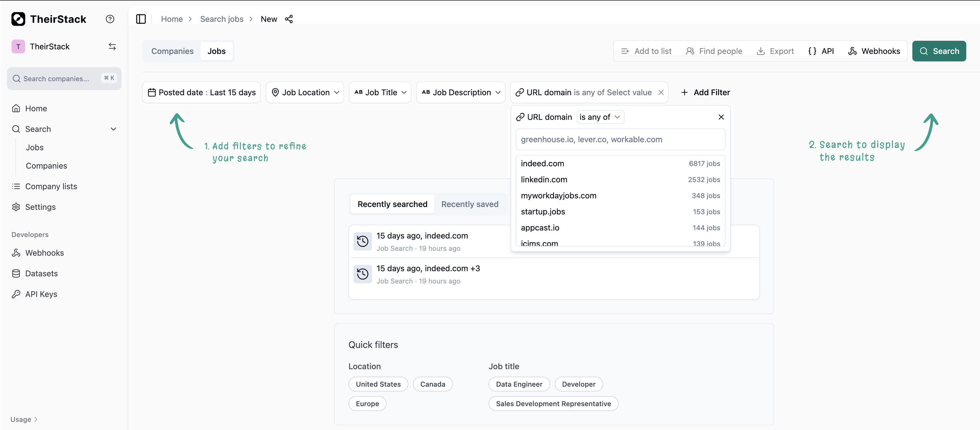The height and width of the screenshot is (430, 980).
Task: Click the workspace switcher arrows icon
Action: click(x=112, y=46)
